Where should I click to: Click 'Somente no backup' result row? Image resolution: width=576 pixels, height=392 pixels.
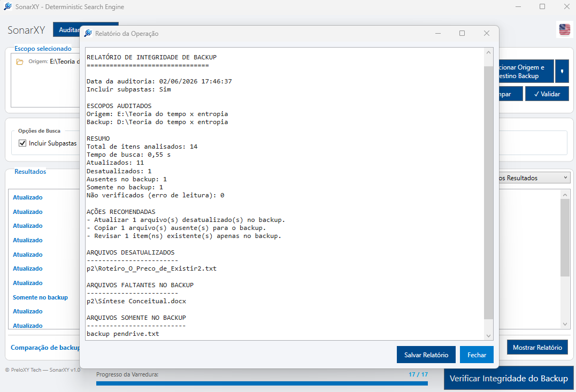click(41, 297)
